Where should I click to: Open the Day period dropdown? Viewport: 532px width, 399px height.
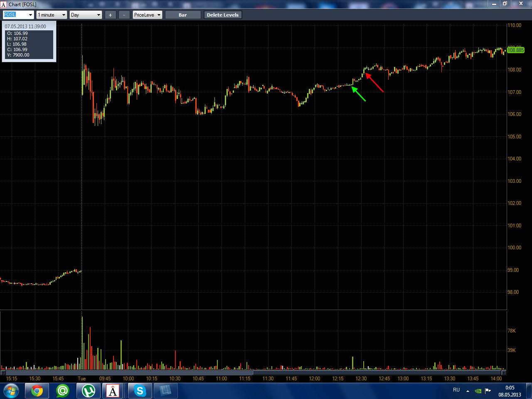[86, 15]
